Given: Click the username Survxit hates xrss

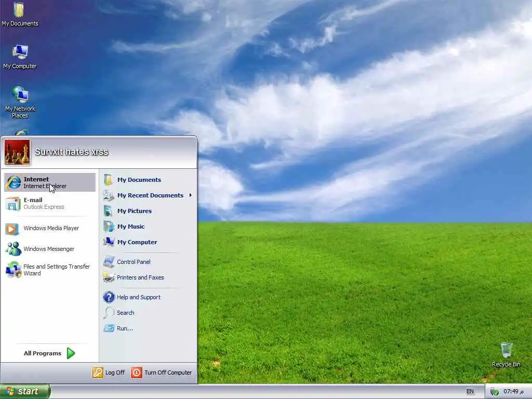Looking at the screenshot, I should [x=72, y=152].
